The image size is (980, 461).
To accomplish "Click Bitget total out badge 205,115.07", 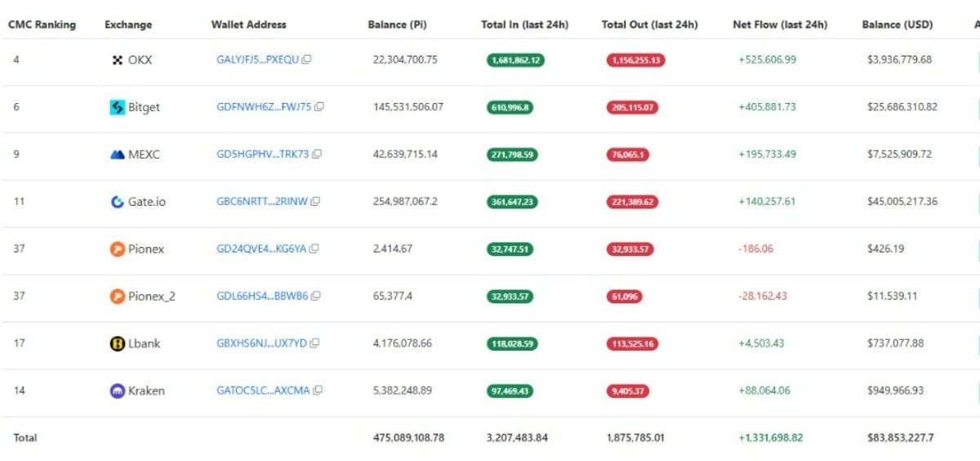I will coord(632,108).
